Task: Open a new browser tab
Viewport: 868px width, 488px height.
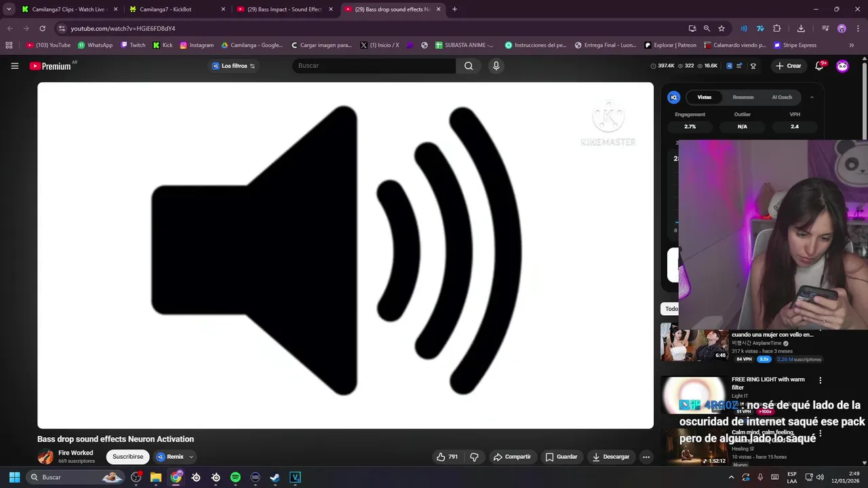Action: [454, 9]
